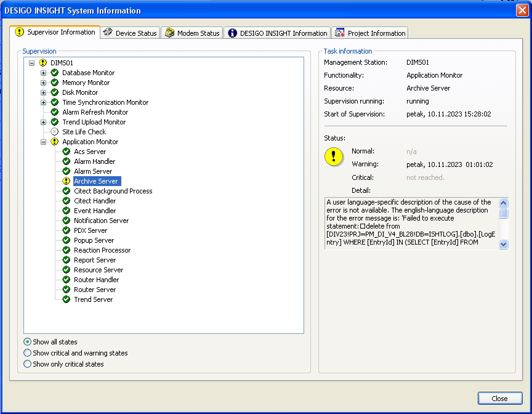Open the Project Information tab
The width and height of the screenshot is (532, 414).
point(370,33)
